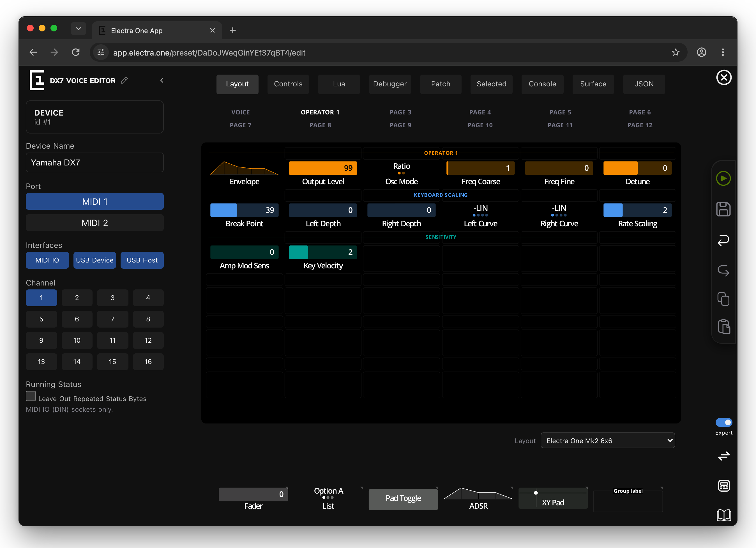Select the OPERATOR 1 page

(320, 112)
